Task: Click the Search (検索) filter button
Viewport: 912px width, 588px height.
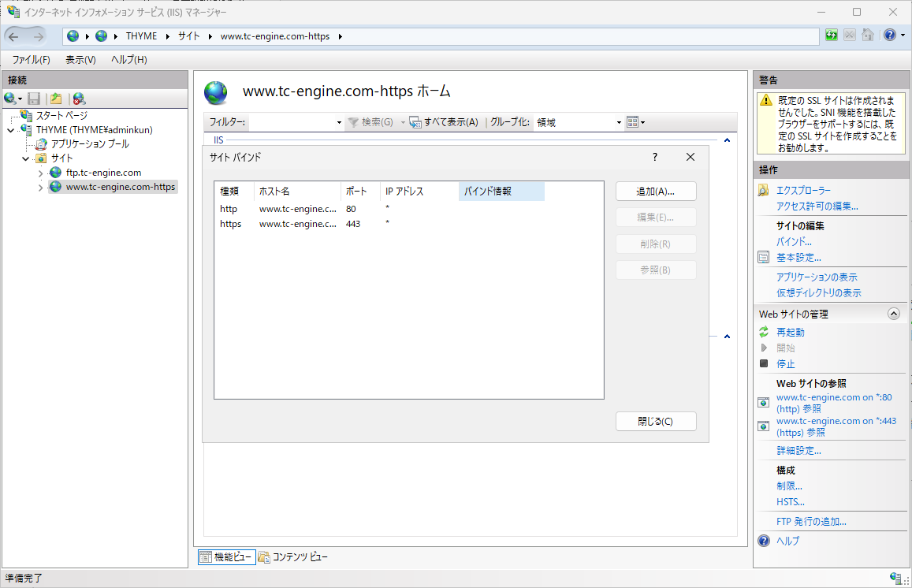Action: [370, 122]
